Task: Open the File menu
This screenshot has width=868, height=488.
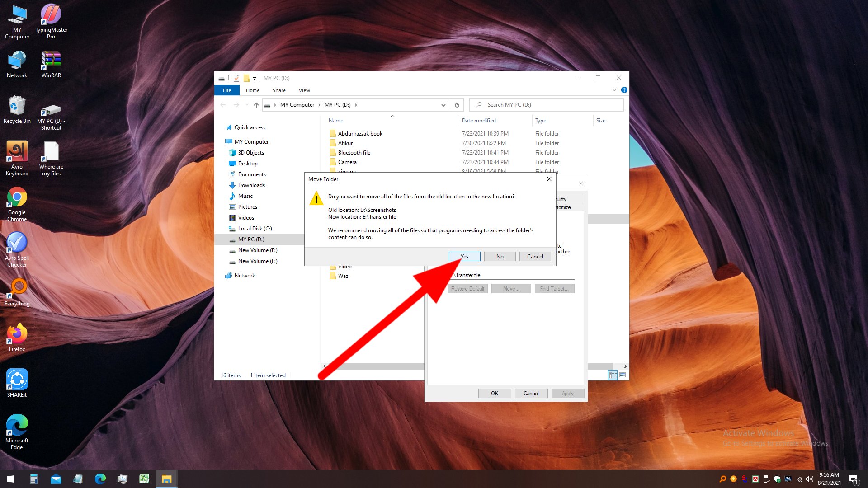Action: point(226,90)
